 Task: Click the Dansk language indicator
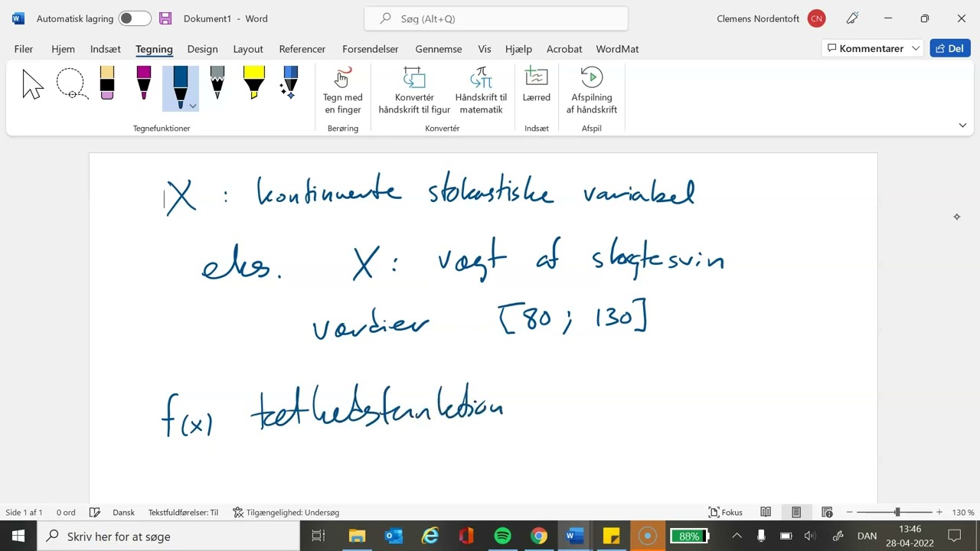pyautogui.click(x=123, y=512)
